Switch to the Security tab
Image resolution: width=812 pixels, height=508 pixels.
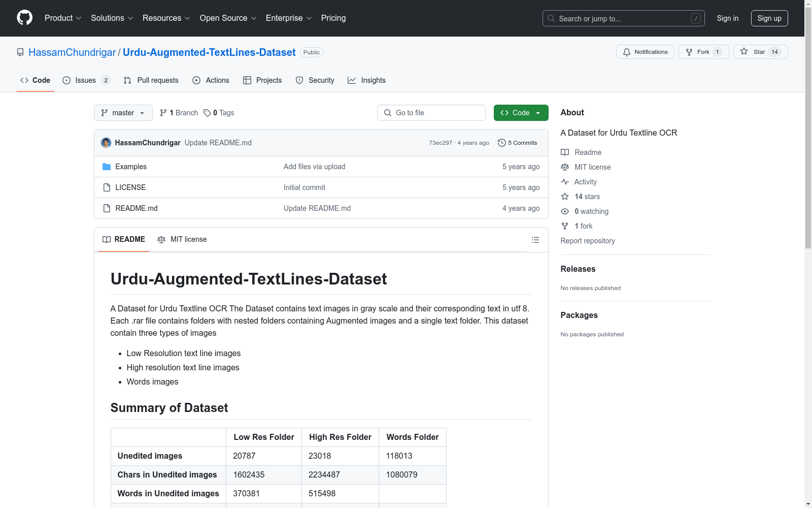click(315, 80)
